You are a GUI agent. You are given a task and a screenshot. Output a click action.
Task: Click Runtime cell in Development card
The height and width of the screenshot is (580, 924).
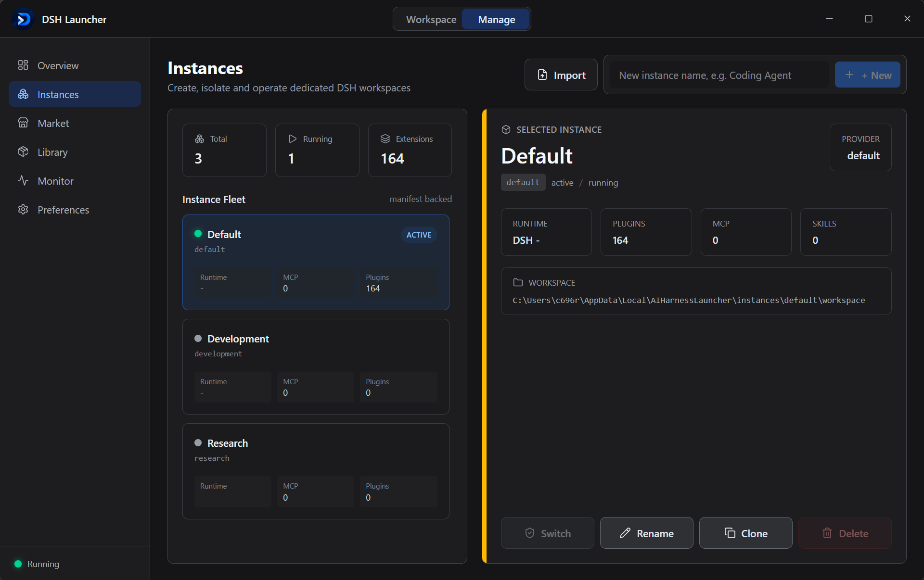(x=233, y=387)
